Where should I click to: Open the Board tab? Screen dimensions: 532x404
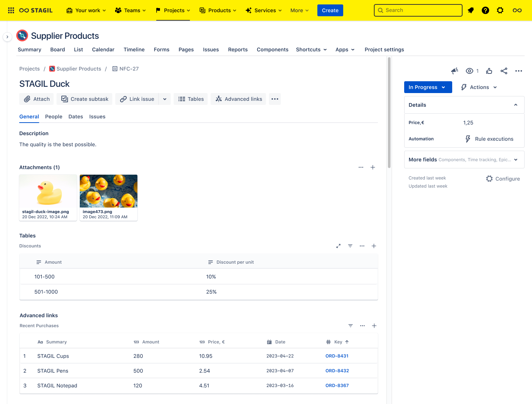(x=58, y=49)
